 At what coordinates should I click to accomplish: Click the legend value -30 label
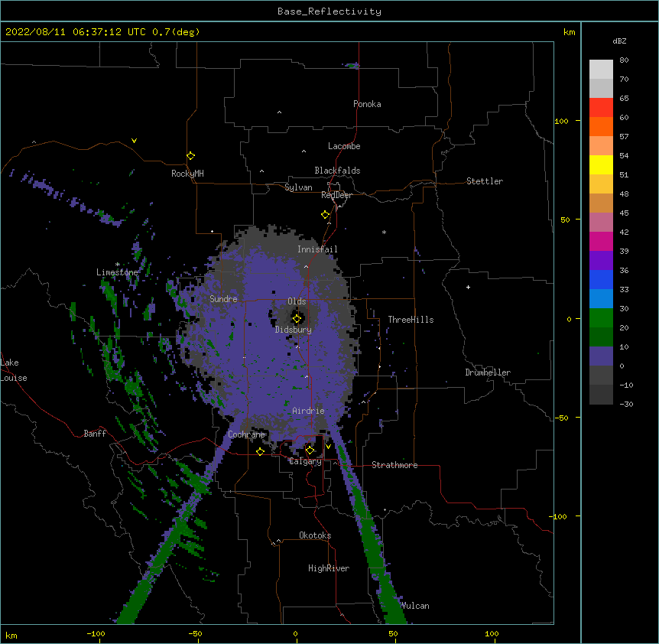click(x=626, y=404)
